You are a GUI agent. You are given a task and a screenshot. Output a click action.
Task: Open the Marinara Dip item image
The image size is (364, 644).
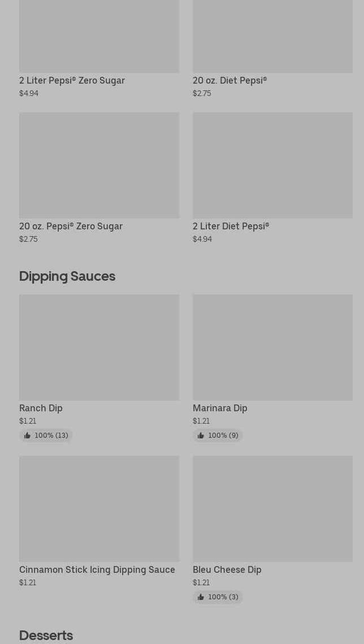tap(272, 347)
